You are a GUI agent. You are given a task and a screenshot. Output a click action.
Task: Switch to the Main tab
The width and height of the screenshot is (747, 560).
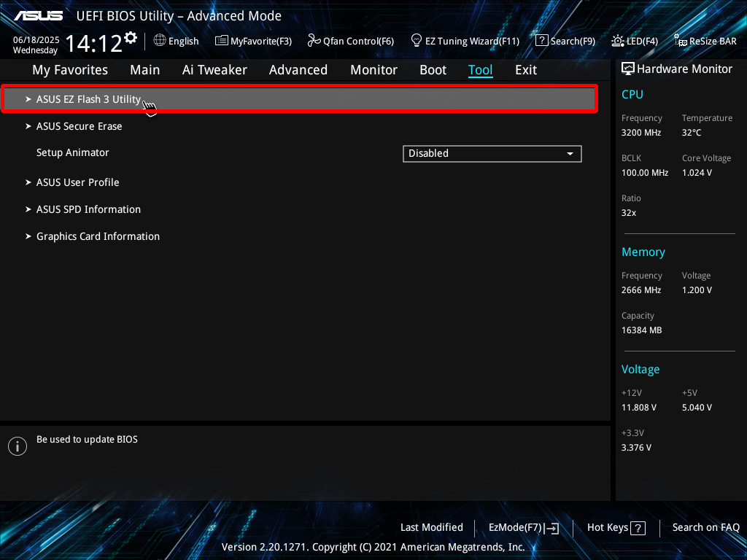pos(145,70)
